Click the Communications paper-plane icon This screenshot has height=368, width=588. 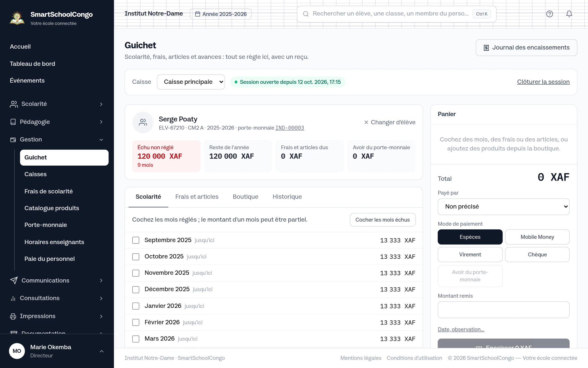(14, 280)
